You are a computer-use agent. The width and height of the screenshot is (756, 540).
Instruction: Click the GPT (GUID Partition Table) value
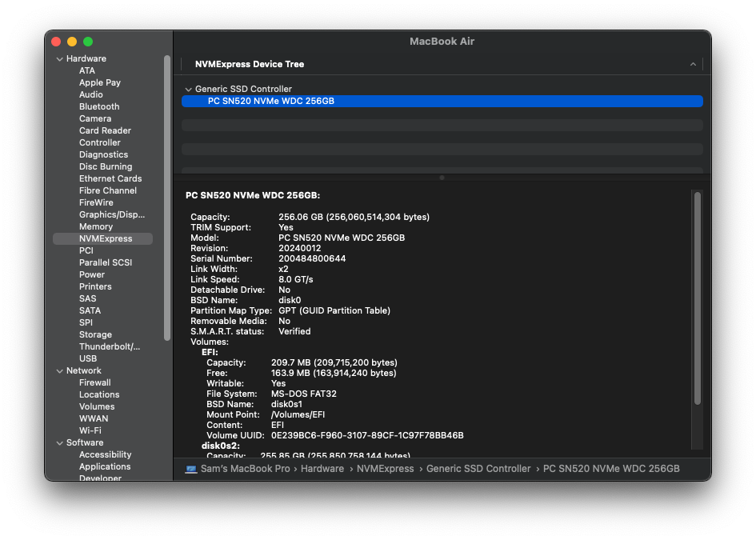[x=334, y=311]
